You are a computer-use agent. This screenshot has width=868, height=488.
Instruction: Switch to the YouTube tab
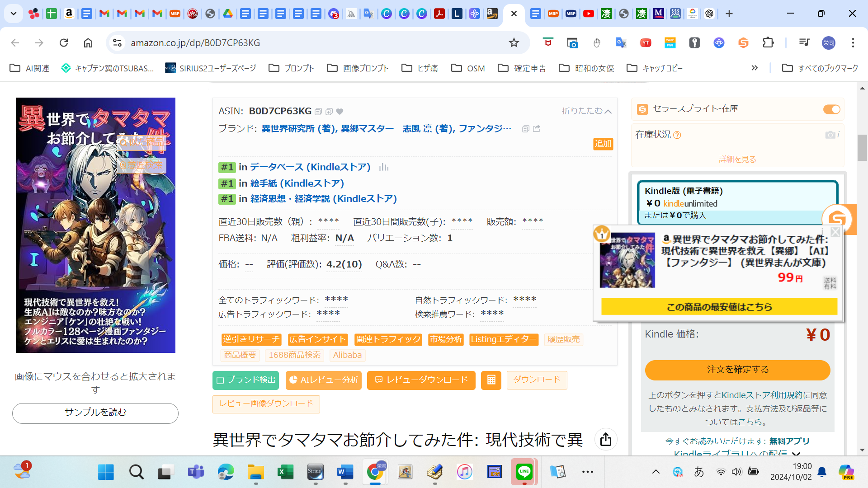(x=589, y=14)
